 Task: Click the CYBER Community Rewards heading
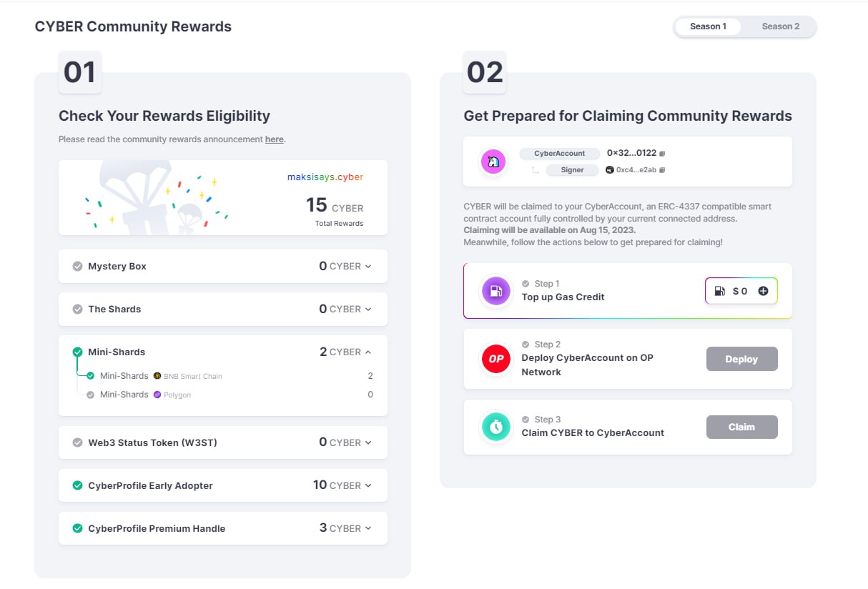click(x=133, y=26)
